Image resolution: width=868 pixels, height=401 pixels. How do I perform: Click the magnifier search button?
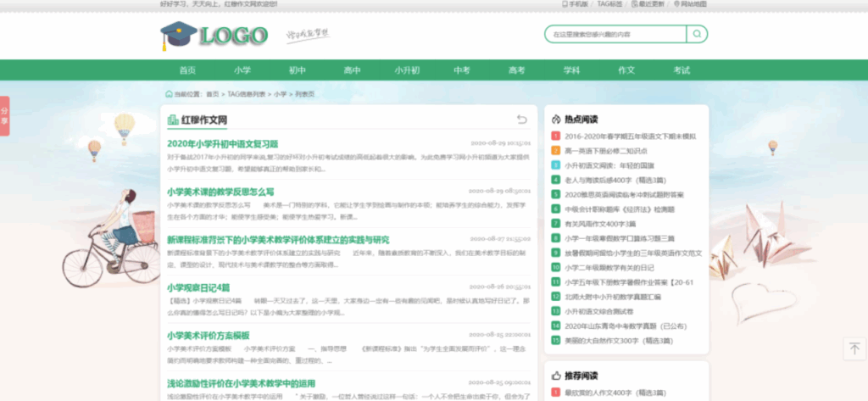coord(697,34)
